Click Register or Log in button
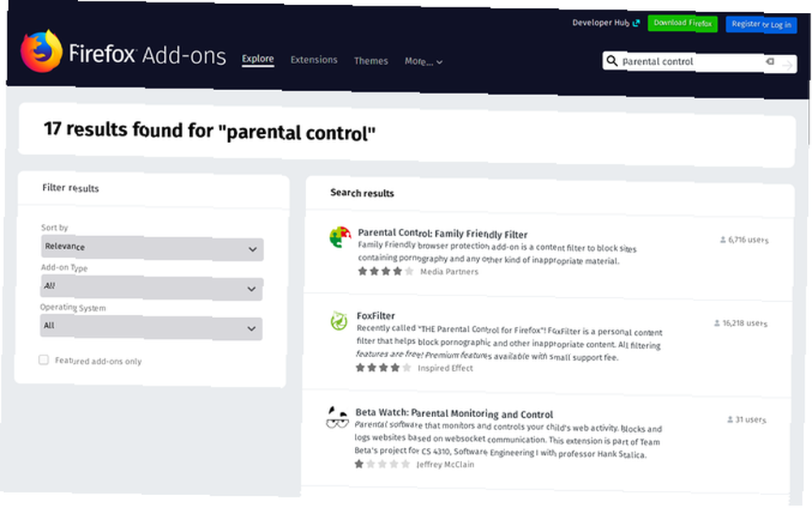 click(x=762, y=24)
